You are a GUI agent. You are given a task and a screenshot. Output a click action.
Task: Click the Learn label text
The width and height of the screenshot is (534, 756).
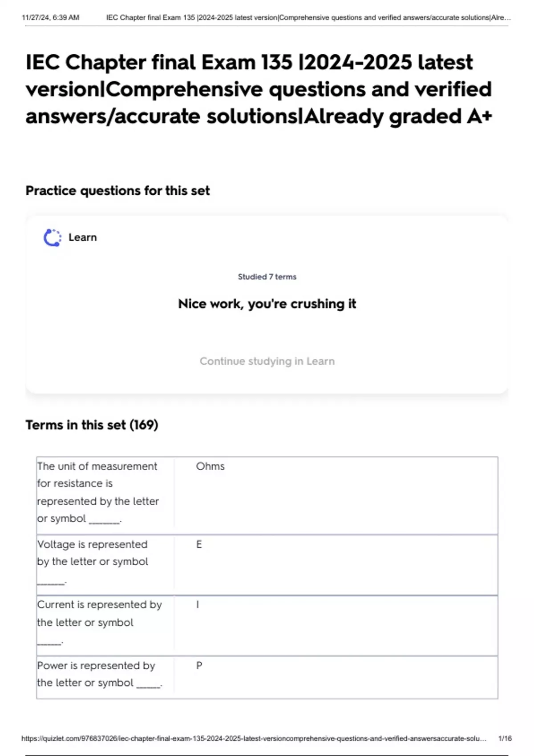pos(82,237)
